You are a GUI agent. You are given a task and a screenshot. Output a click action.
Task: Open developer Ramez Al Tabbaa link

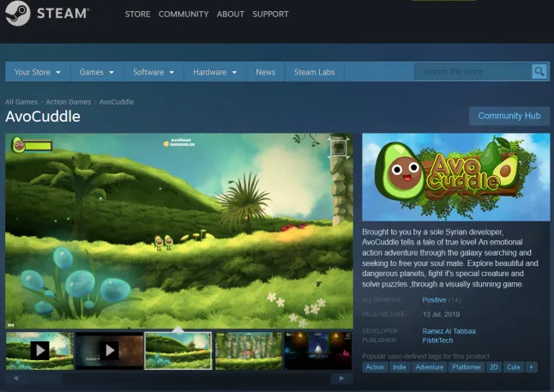(x=449, y=331)
